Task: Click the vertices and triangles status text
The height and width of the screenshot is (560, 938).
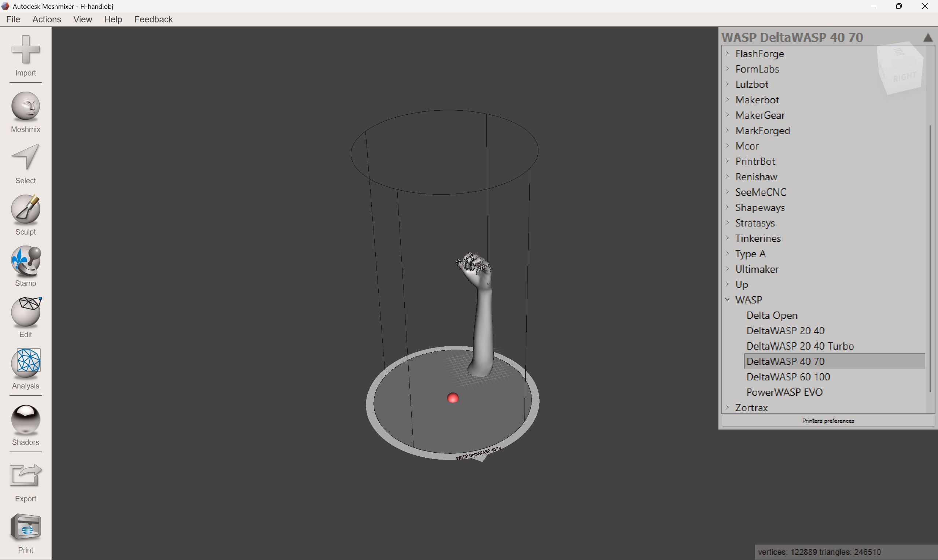Action: click(819, 552)
